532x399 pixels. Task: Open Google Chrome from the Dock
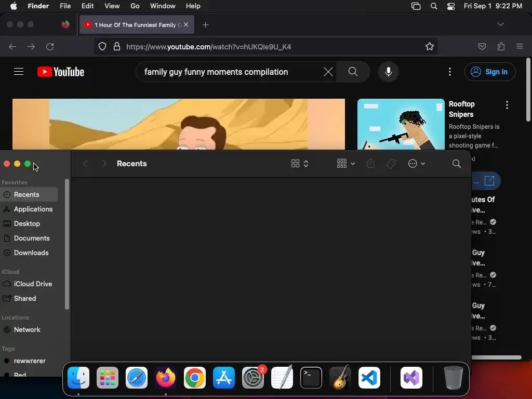(195, 378)
